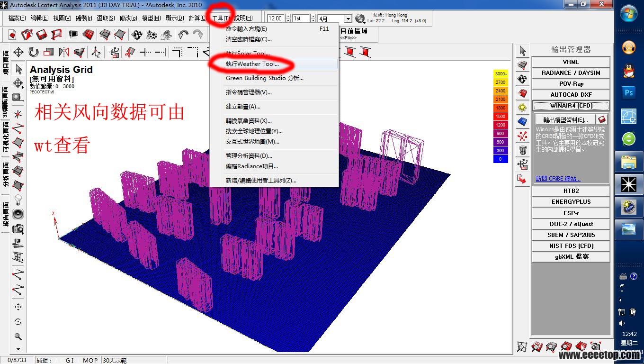Viewport: 644px width, 364px height.
Task: Choose Green Building Studio 分析 menu entry
Action: [274, 78]
